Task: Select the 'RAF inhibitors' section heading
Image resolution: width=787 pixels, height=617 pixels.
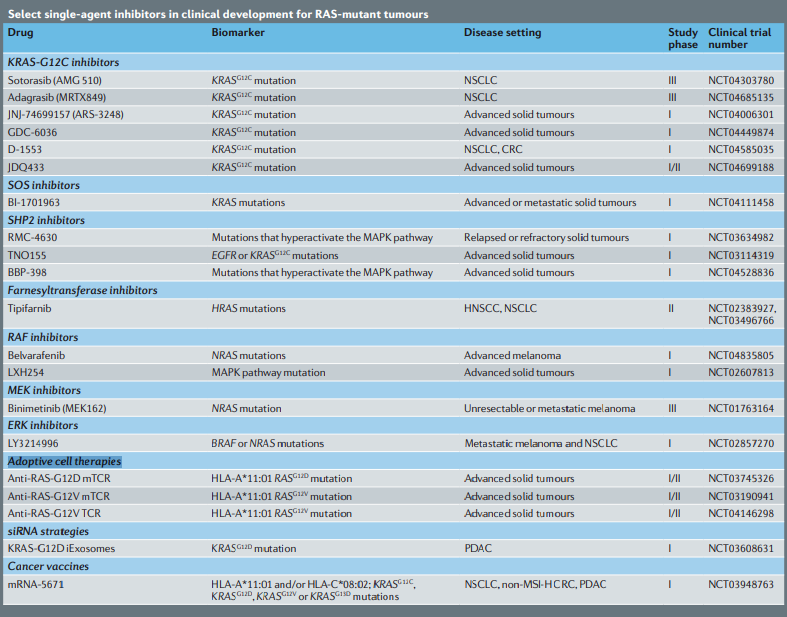Action: click(43, 337)
